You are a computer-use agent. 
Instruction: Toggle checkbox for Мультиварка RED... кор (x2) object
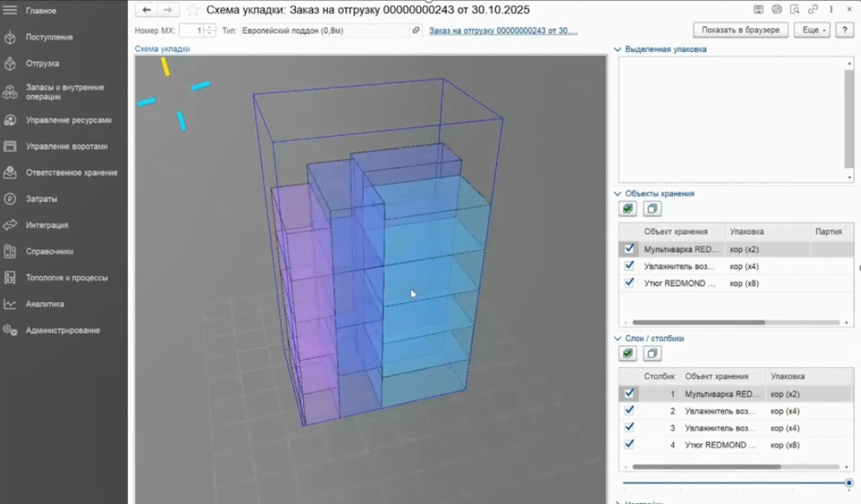coord(629,249)
